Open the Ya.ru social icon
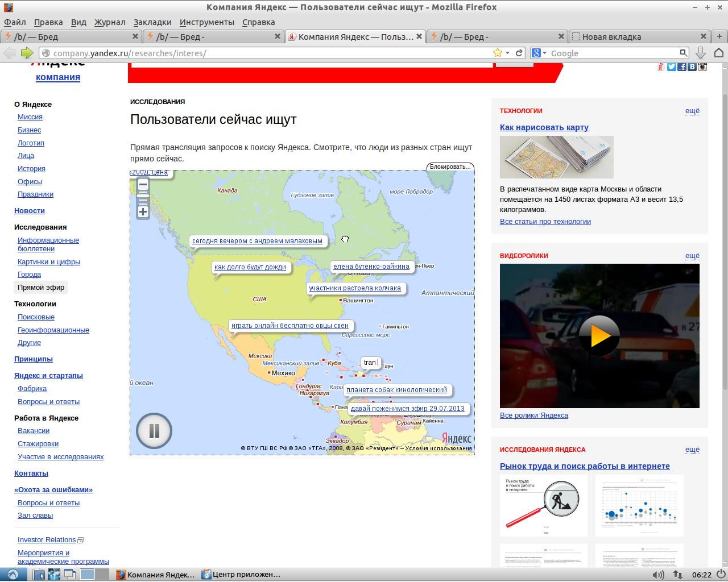 [x=661, y=66]
